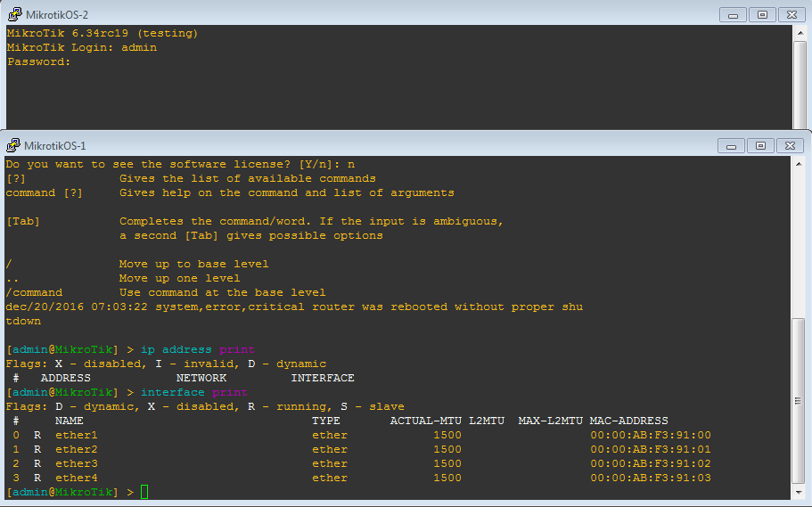
Task: Click the MAX-L2MTU column header
Action: point(551,421)
